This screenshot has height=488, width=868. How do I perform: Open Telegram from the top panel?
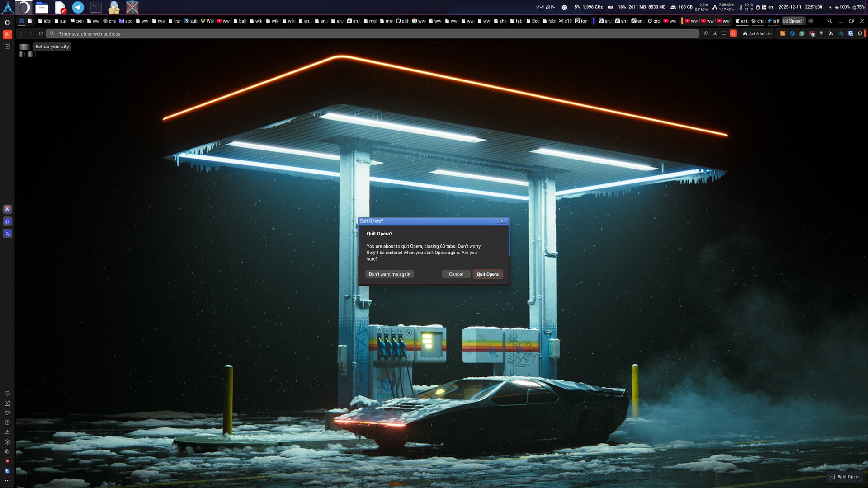pyautogui.click(x=78, y=7)
